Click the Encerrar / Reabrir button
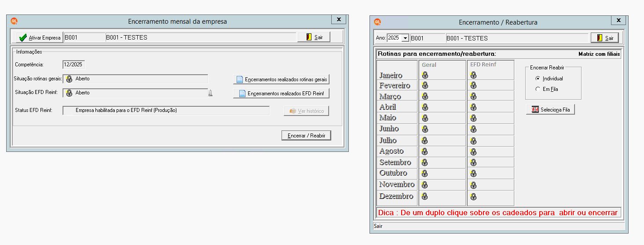The width and height of the screenshot is (644, 245). 306,136
